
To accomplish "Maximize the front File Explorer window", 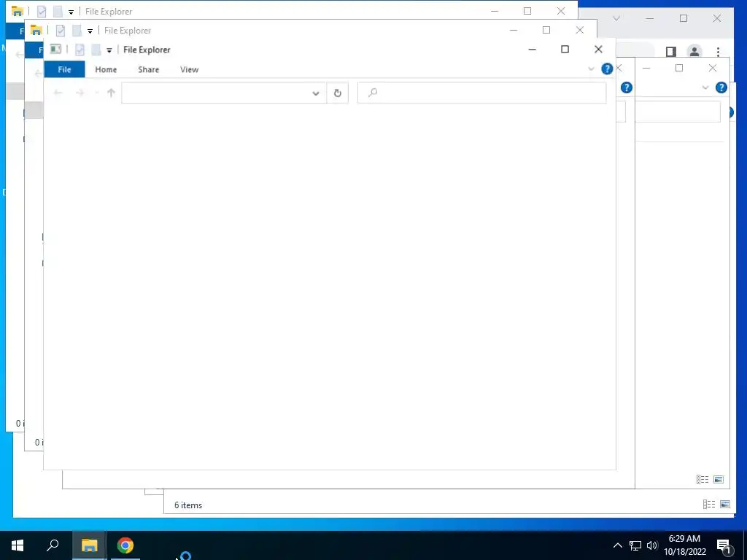I will (x=565, y=50).
